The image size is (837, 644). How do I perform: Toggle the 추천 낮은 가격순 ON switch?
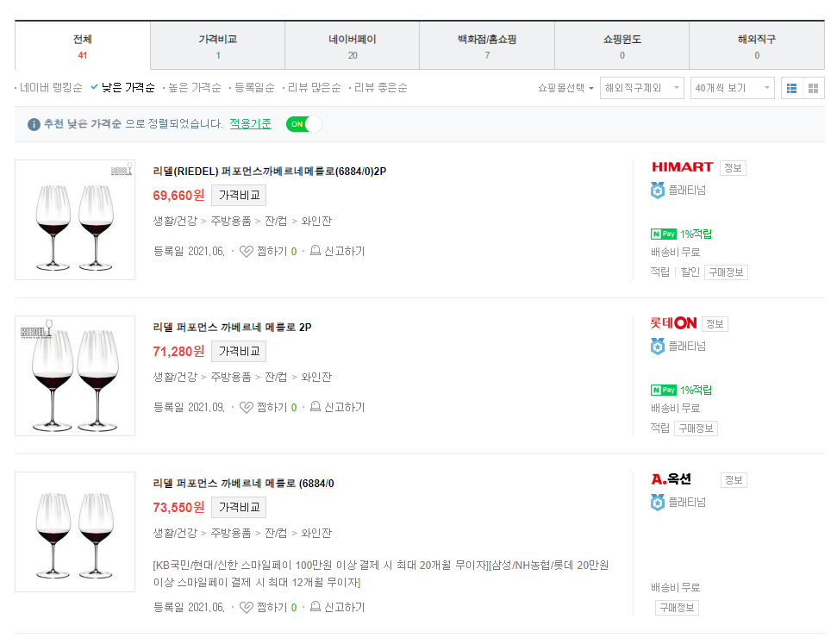[x=303, y=124]
